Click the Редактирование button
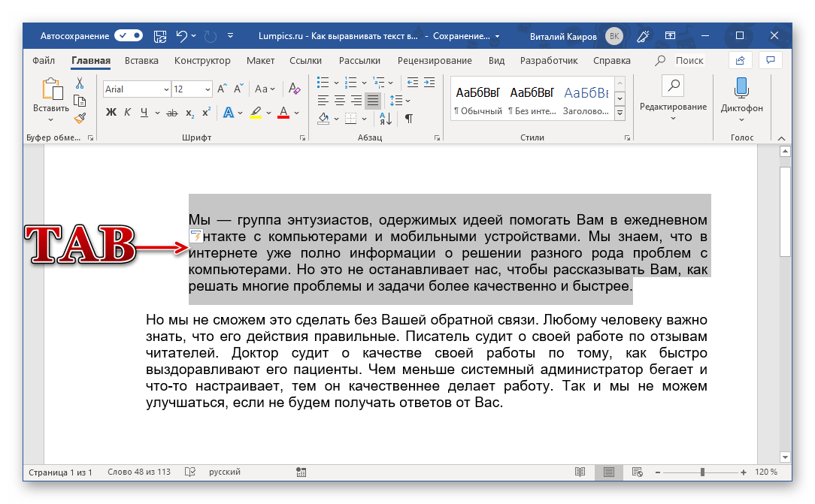The image size is (815, 504). (673, 98)
